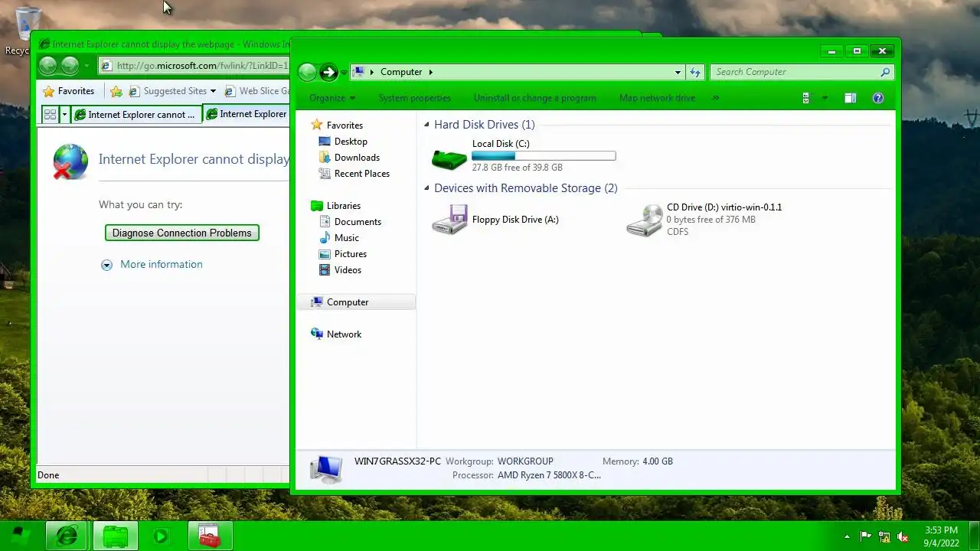
Task: Click the back button in Internet Explorer
Action: (x=47, y=66)
